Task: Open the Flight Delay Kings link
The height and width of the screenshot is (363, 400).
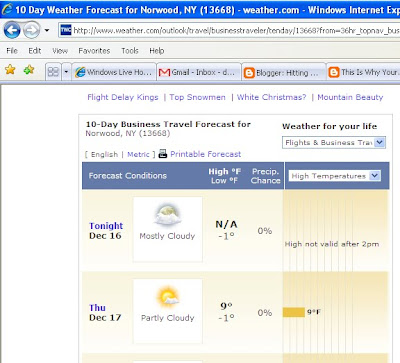Action: point(123,97)
